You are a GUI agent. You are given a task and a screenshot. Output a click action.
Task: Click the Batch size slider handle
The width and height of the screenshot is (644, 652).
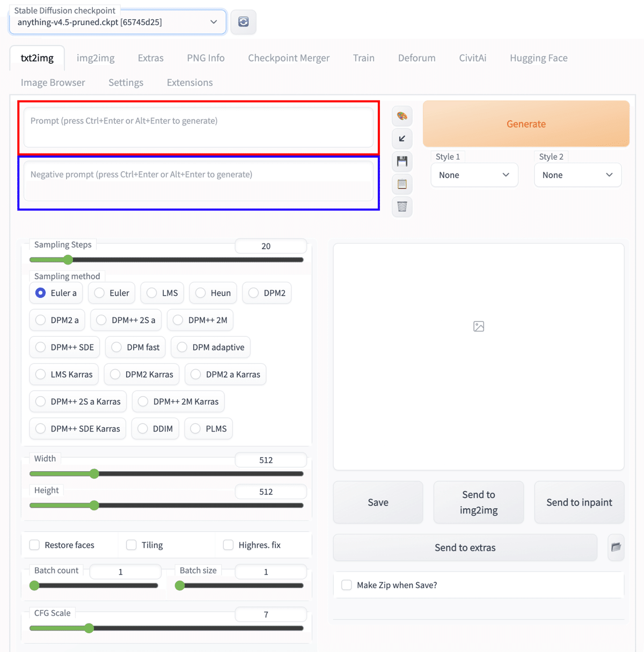[180, 585]
